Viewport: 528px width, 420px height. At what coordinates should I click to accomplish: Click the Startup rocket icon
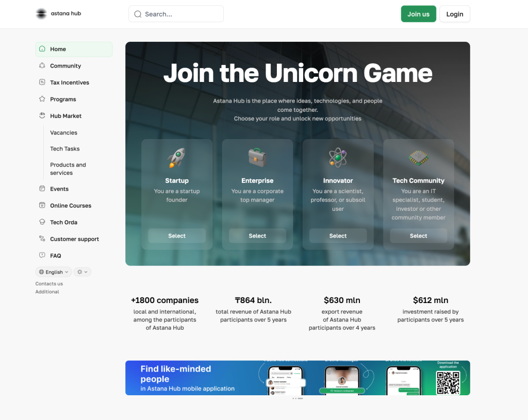[x=177, y=158]
